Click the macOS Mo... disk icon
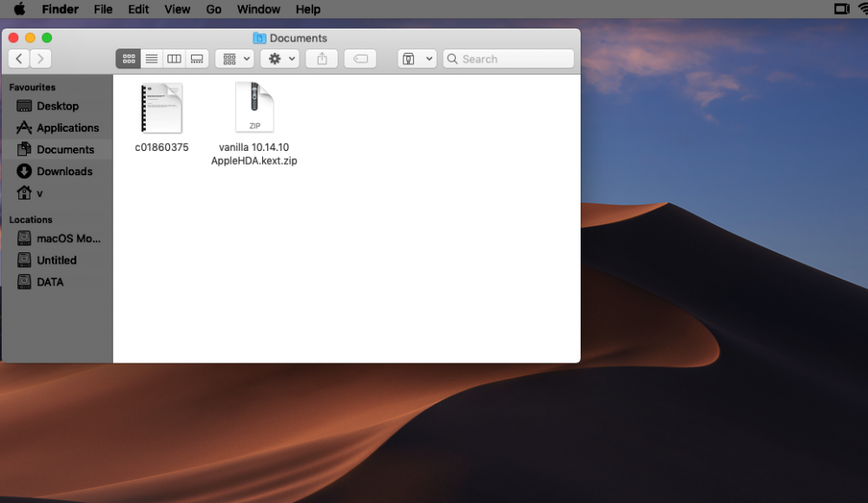This screenshot has width=868, height=503. (23, 238)
